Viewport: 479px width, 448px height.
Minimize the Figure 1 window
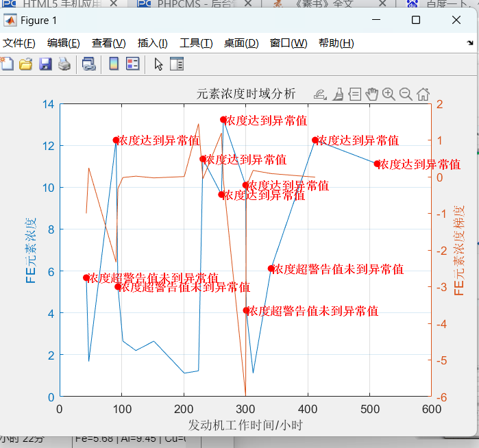[x=376, y=20]
